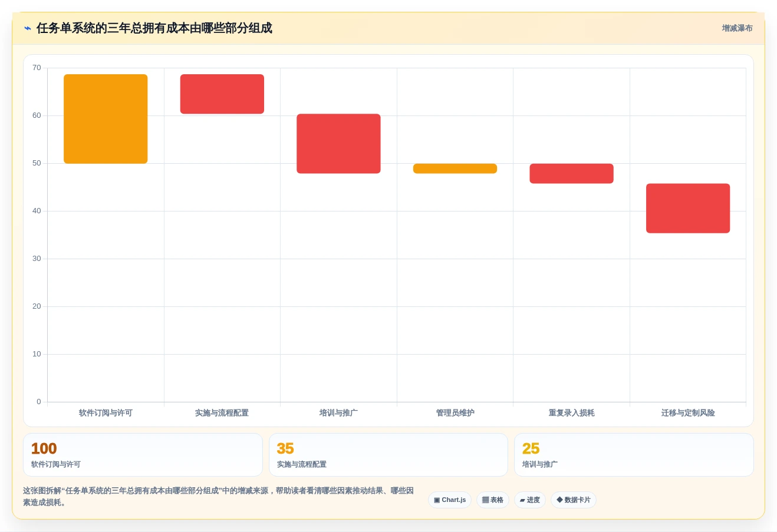Select the red 培训与推广 bar
The width and height of the screenshot is (777, 532).
(x=338, y=144)
